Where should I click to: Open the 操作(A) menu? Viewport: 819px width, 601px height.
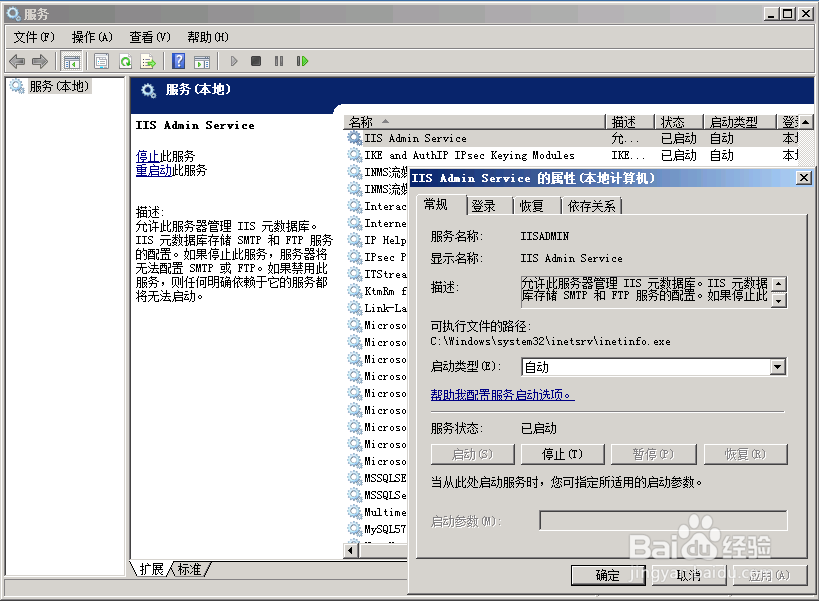[x=92, y=37]
